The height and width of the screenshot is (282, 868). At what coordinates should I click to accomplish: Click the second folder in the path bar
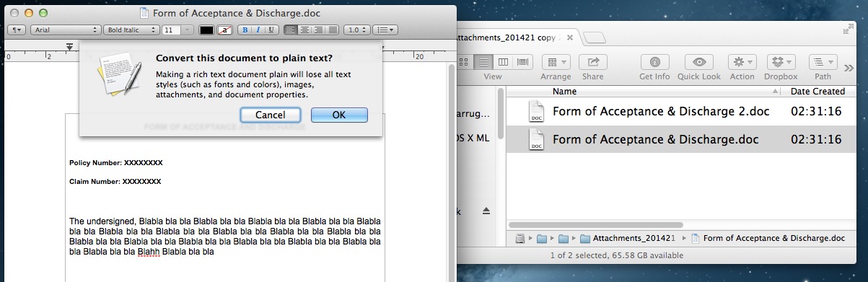point(564,238)
